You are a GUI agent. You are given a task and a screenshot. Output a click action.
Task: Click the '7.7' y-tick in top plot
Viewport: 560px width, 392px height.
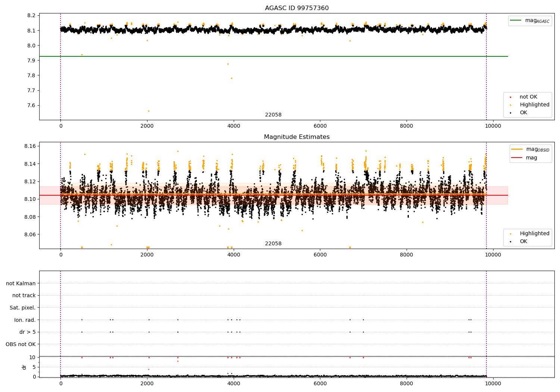click(32, 90)
